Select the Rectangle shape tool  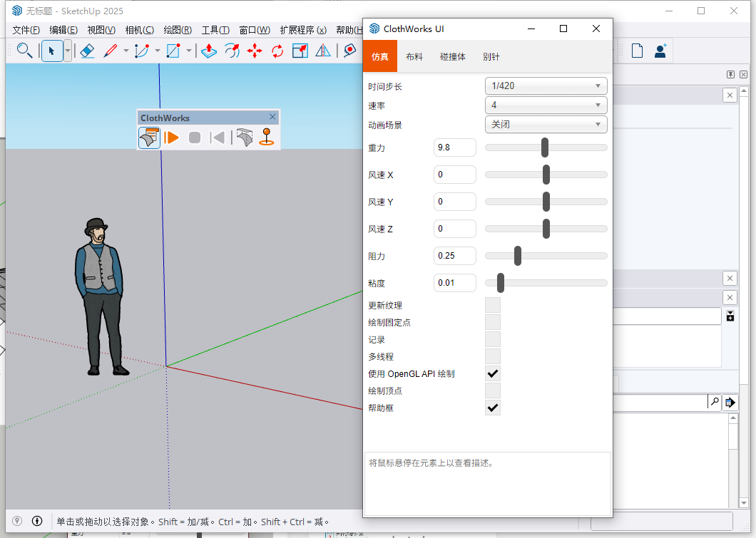pos(173,51)
